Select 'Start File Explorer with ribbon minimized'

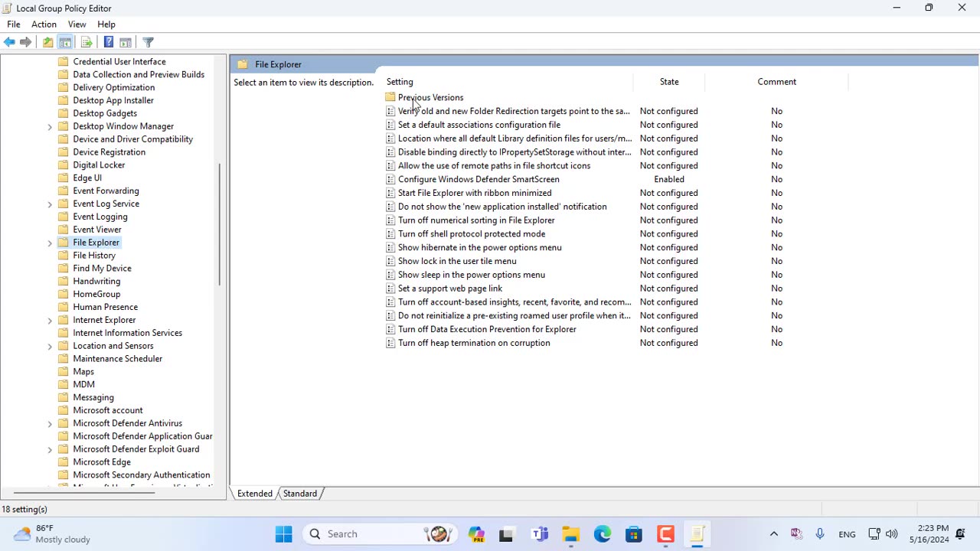tap(475, 193)
